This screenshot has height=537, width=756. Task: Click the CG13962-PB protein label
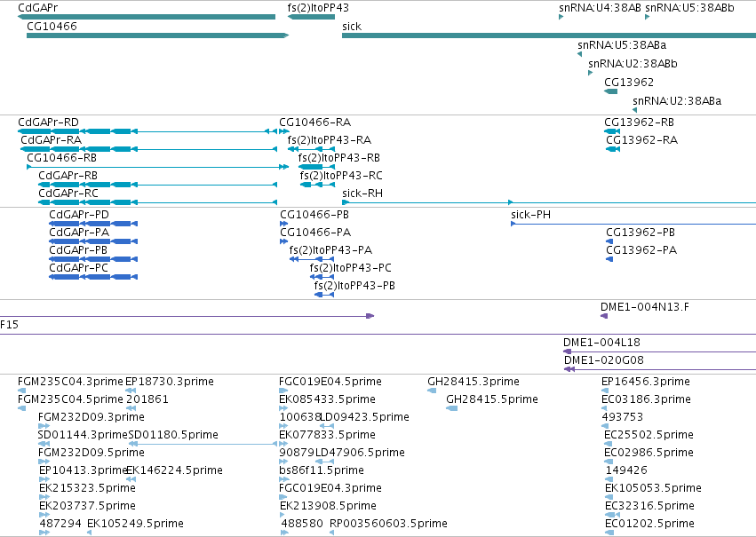pyautogui.click(x=641, y=233)
